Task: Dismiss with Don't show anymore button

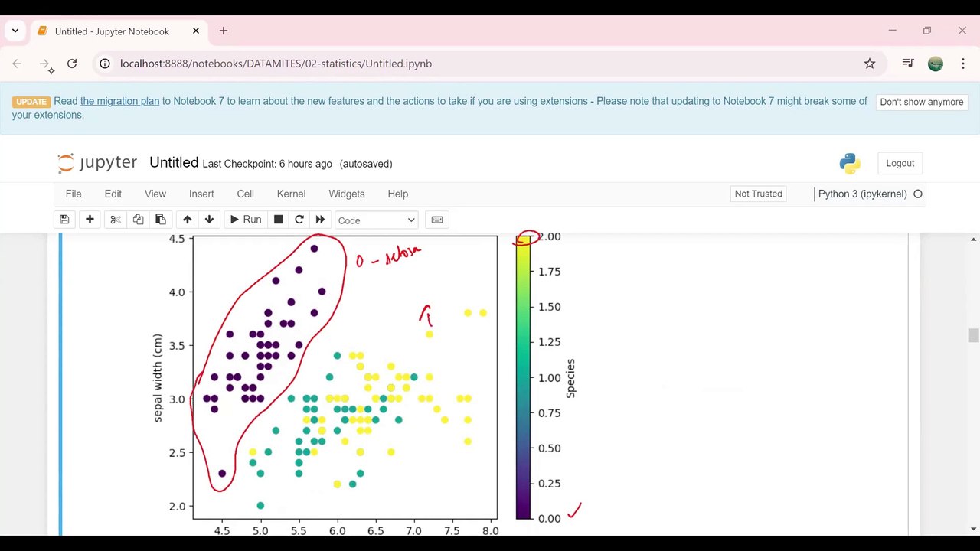Action: pyautogui.click(x=922, y=102)
